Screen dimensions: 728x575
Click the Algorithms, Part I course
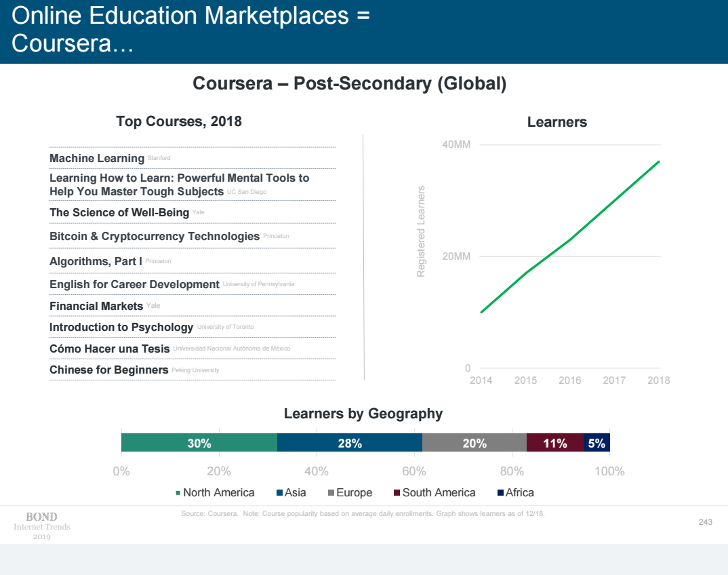[96, 261]
